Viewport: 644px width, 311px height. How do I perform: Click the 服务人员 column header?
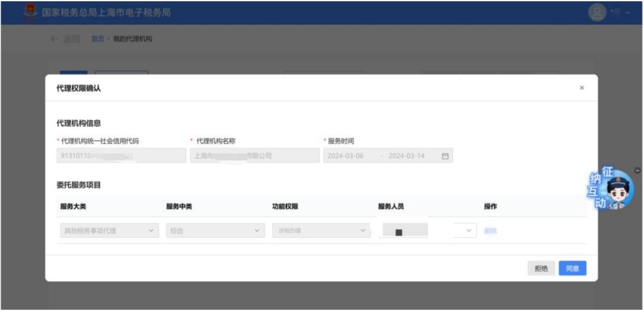click(391, 206)
